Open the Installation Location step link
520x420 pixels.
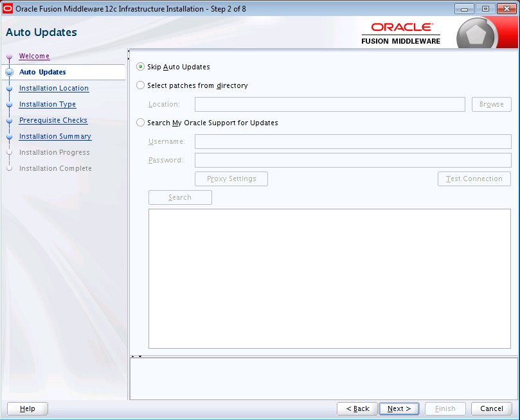(54, 88)
